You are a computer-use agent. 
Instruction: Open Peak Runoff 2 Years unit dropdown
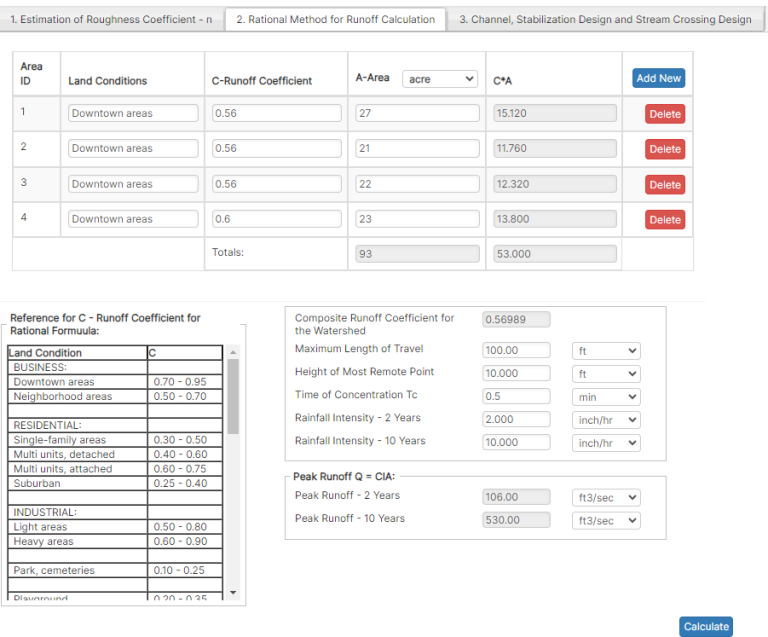pos(606,497)
